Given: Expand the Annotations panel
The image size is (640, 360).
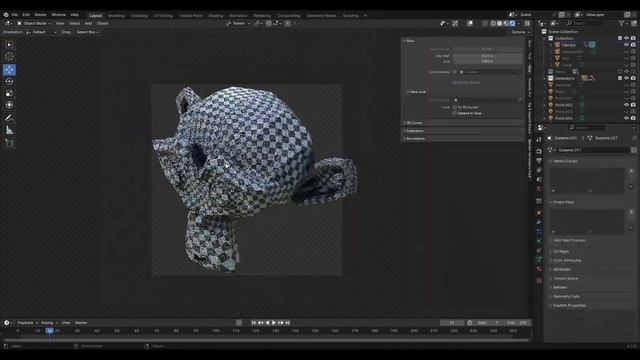Looking at the screenshot, I should pyautogui.click(x=414, y=138).
